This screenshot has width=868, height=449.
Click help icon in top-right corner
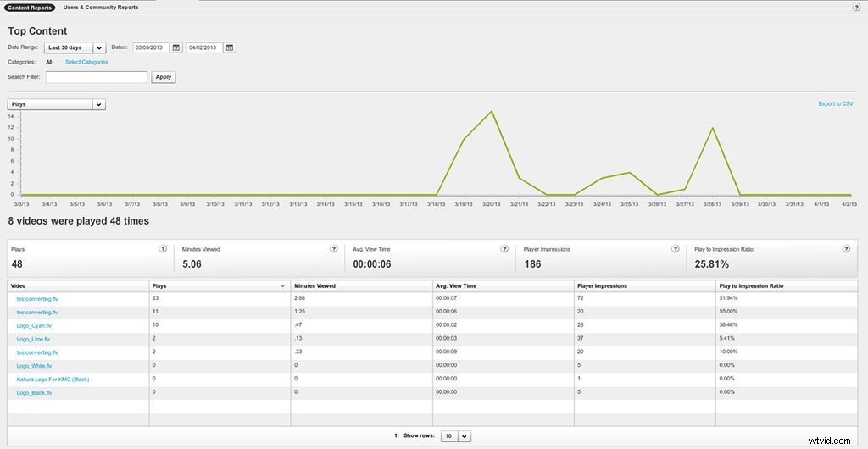coord(856,7)
